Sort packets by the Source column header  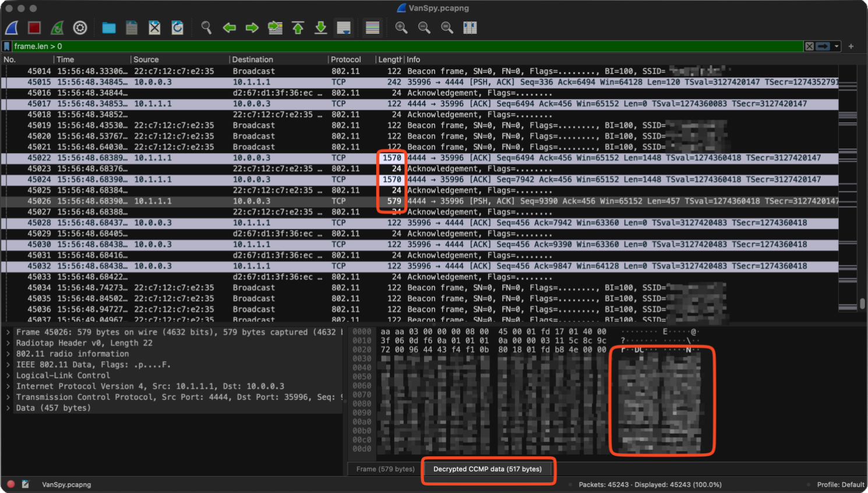coord(180,59)
